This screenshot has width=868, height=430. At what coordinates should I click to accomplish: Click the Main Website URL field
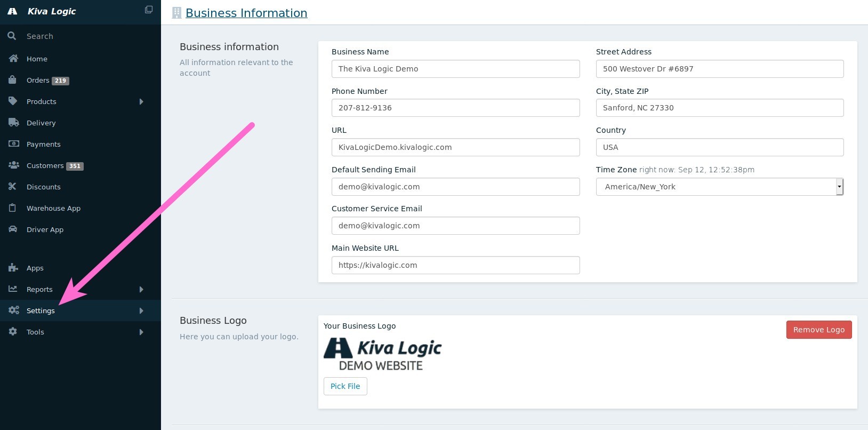(456, 265)
